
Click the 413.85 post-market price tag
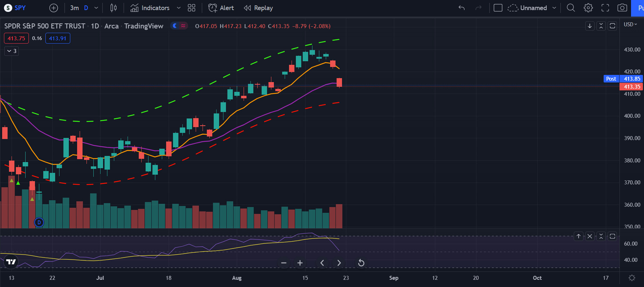(x=632, y=79)
